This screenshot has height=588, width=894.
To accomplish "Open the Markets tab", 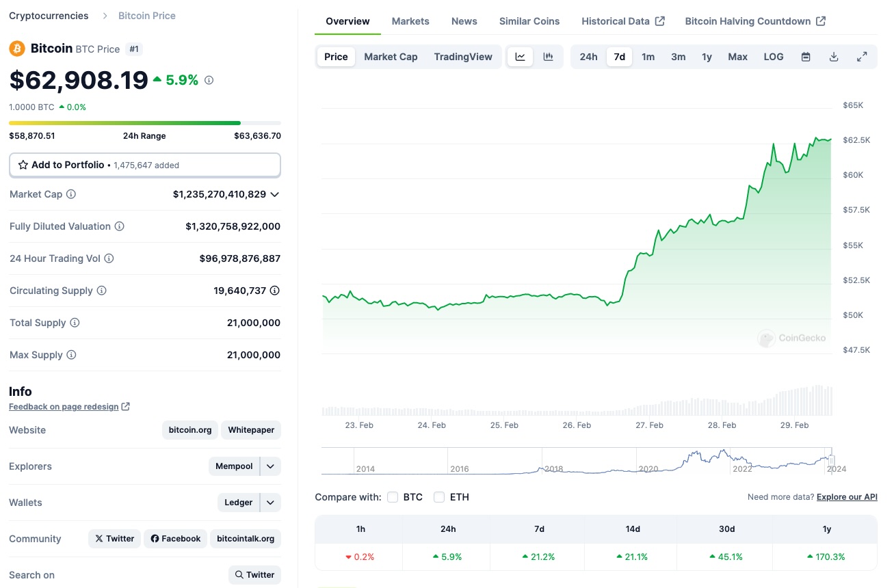I will [x=410, y=21].
